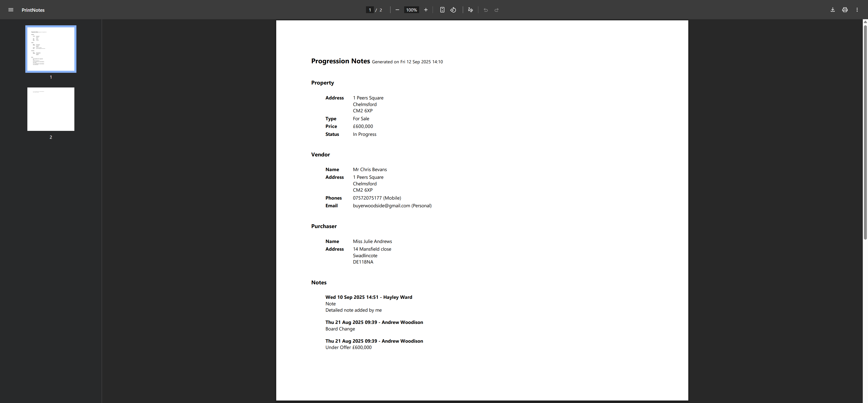Viewport: 868px width, 403px height.
Task: Select page 2 thumbnail
Action: pyautogui.click(x=51, y=109)
